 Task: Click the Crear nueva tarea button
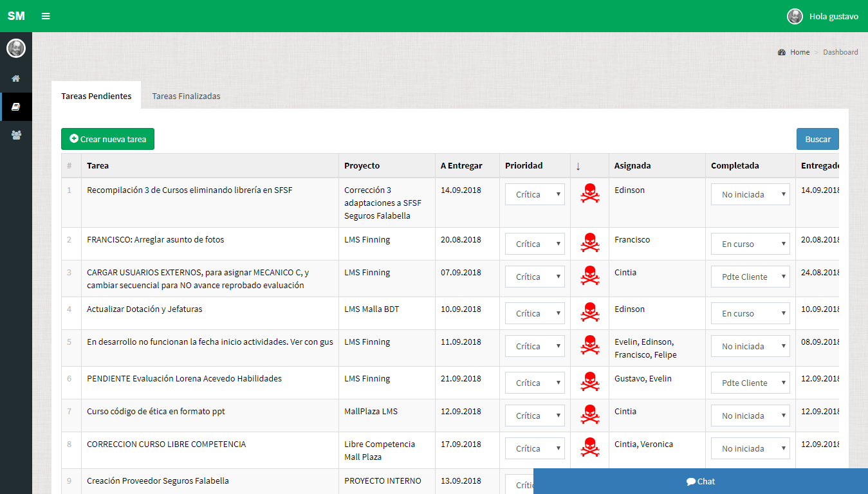(107, 139)
